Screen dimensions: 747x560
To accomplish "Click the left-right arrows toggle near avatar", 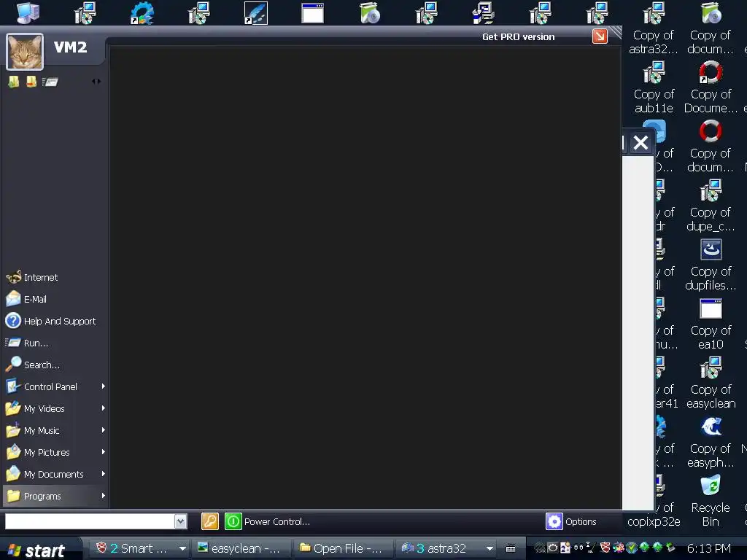I will point(96,82).
